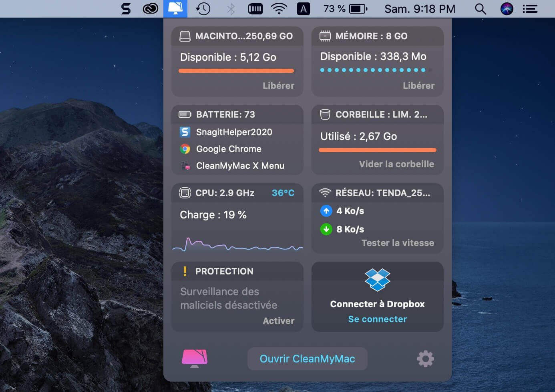Screen dimensions: 555x392
Task: Open Notification Center list icon
Action: (x=530, y=9)
